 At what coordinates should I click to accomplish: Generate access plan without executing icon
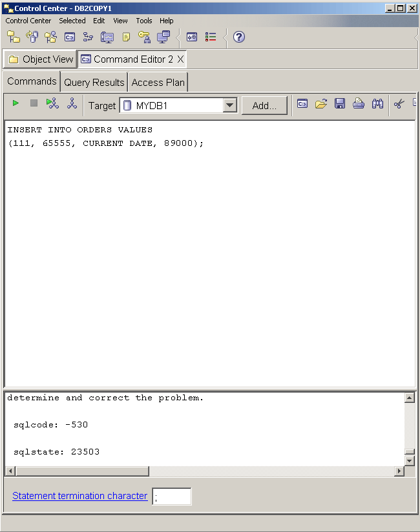[72, 103]
